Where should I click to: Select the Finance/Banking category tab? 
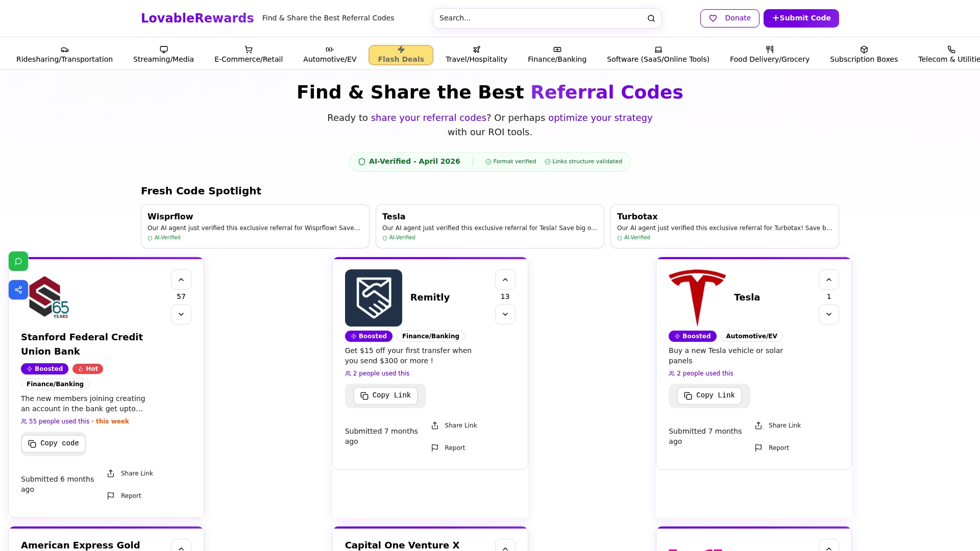click(x=557, y=55)
